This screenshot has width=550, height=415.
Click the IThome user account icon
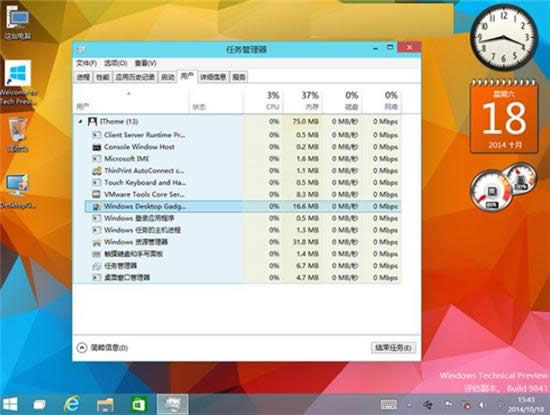[x=92, y=122]
